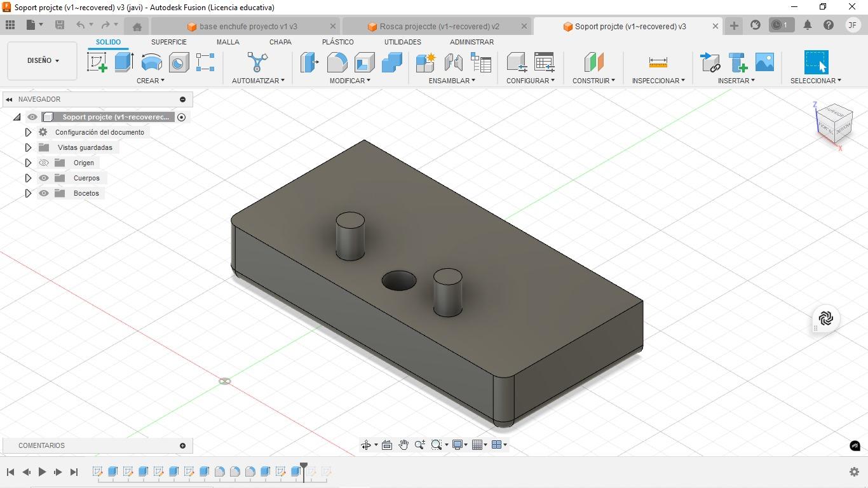Image resolution: width=868 pixels, height=488 pixels.
Task: Collapse the root Soport projcte tree node
Action: [x=17, y=117]
